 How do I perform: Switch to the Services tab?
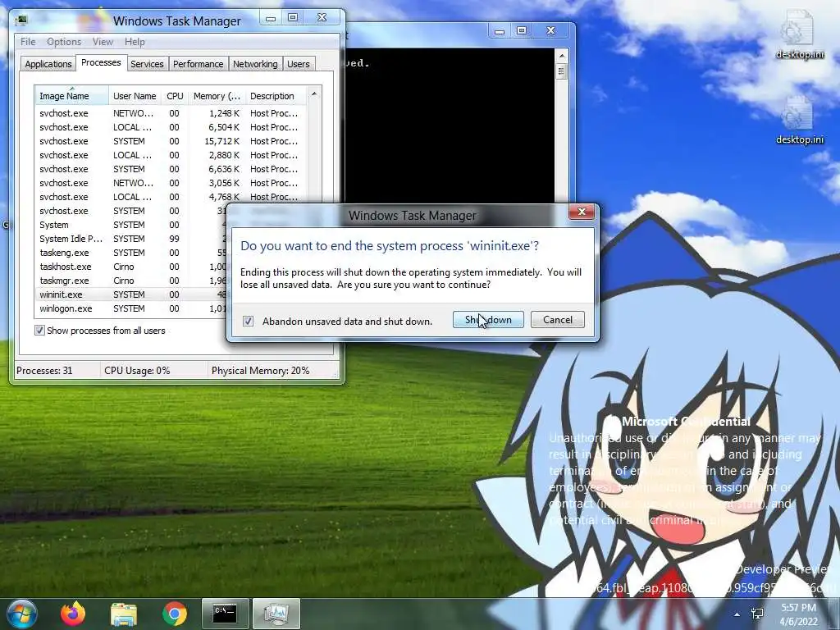147,64
